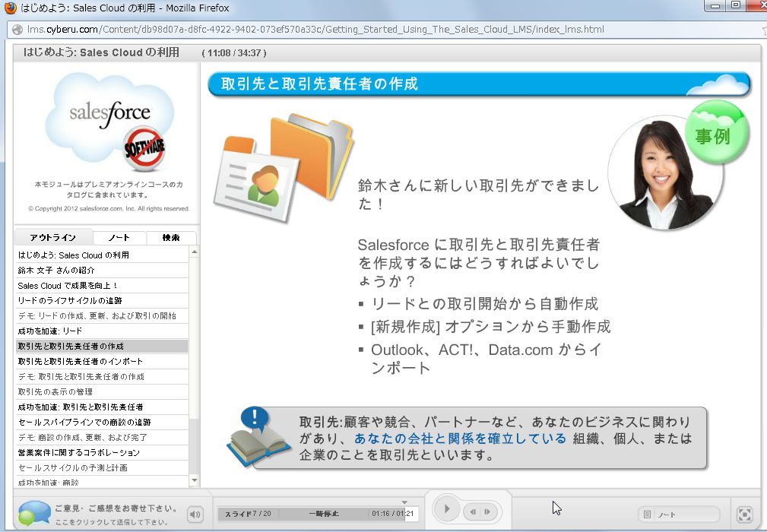Click outline scrollbar down arrow

pos(194,480)
